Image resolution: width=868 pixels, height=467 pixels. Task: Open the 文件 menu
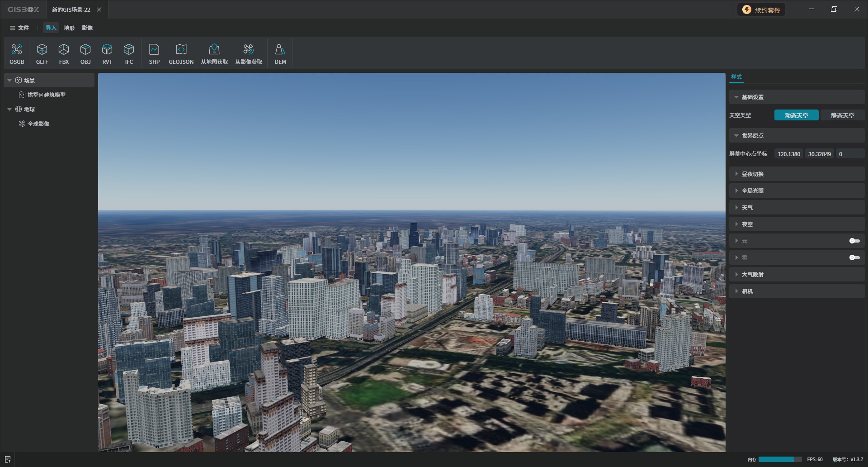(x=19, y=28)
